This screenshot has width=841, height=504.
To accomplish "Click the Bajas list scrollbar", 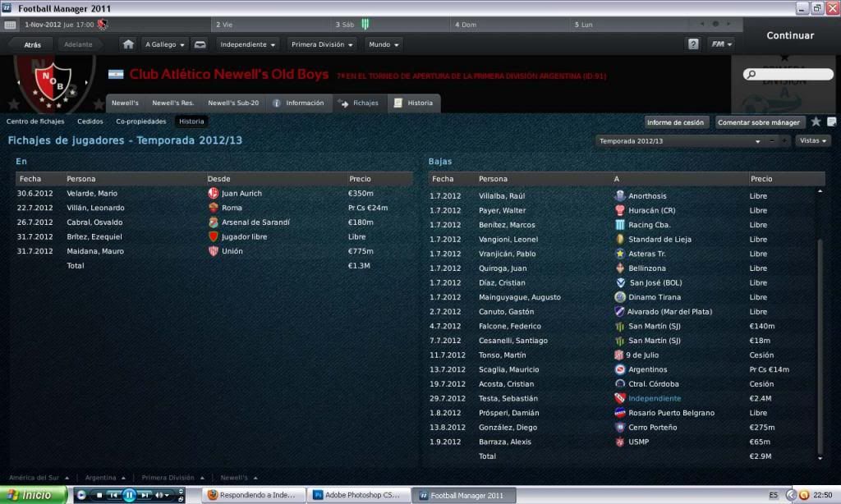I will 820,347.
